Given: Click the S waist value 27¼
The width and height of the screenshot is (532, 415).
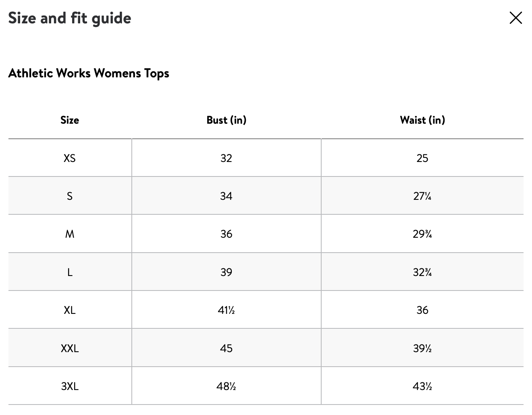Looking at the screenshot, I should (x=422, y=196).
